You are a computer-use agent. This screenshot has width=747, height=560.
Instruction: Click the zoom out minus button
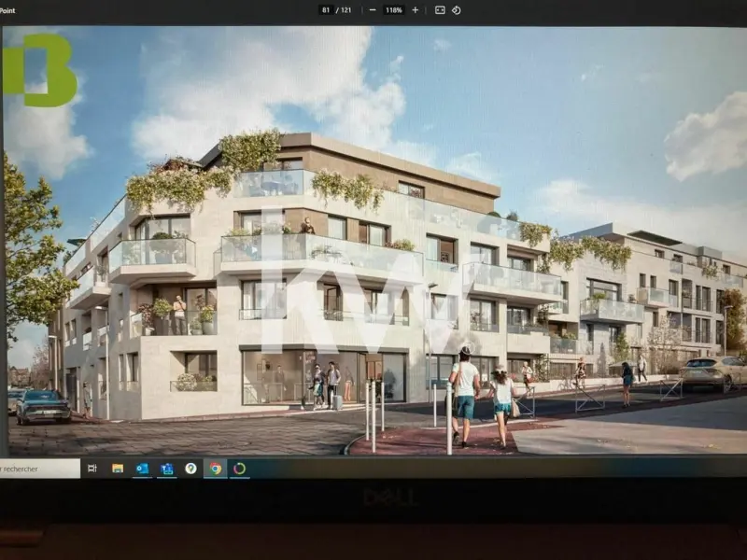tap(373, 9)
